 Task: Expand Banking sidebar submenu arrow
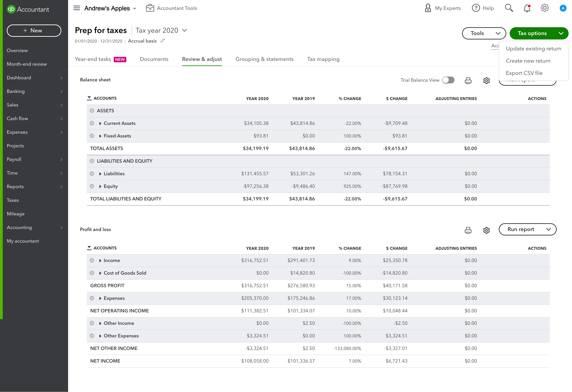pos(61,92)
